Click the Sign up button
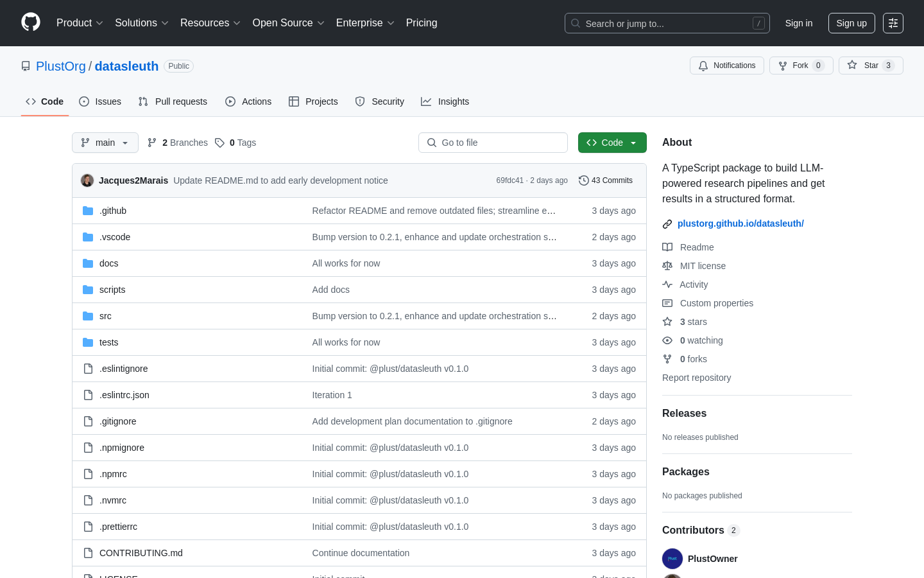Screen dimensions: 924x578 pos(851,23)
